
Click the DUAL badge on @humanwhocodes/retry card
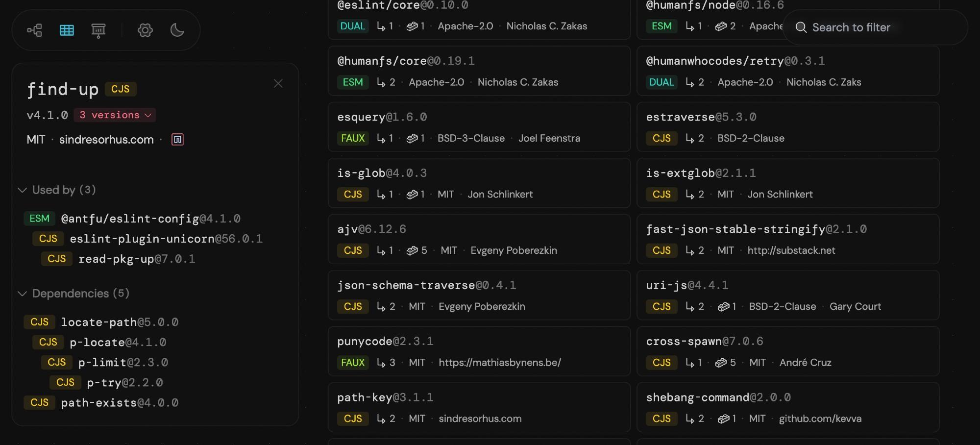pos(661,82)
